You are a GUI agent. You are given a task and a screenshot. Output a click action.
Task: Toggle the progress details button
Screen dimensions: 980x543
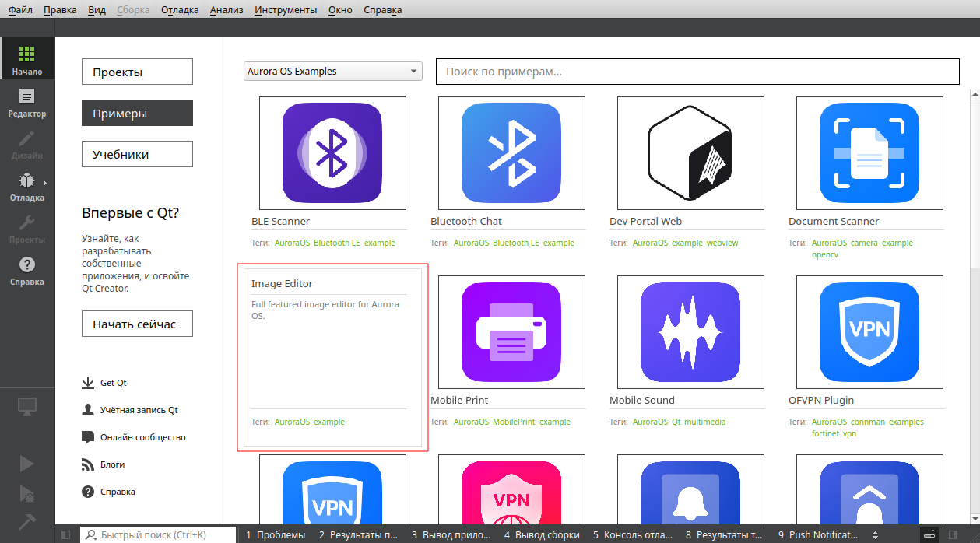click(x=929, y=535)
